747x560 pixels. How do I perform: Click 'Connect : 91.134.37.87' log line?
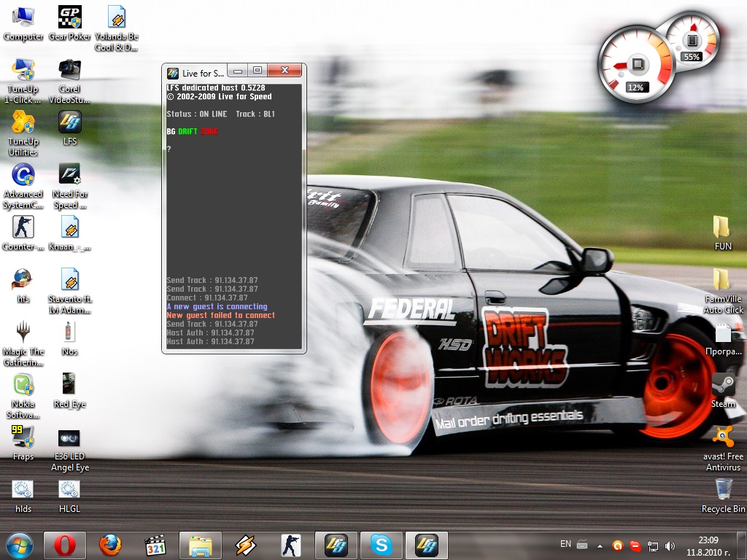tap(206, 297)
